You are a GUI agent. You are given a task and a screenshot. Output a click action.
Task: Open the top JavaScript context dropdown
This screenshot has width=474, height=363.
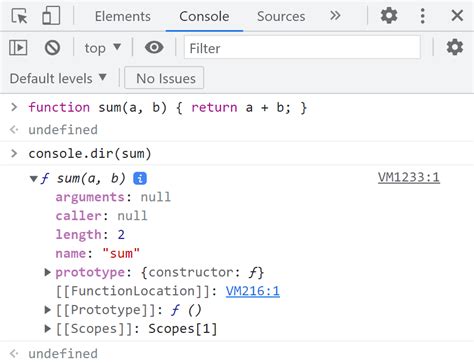pyautogui.click(x=102, y=48)
